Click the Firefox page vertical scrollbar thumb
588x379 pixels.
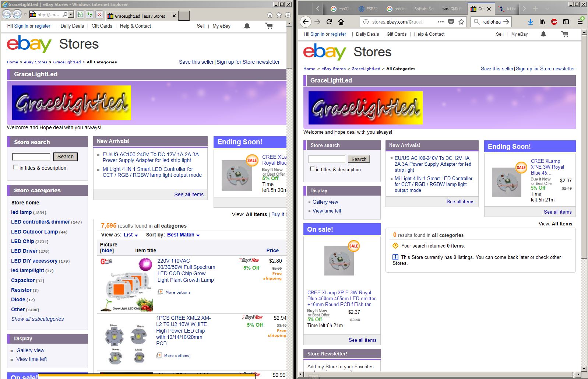[584, 147]
